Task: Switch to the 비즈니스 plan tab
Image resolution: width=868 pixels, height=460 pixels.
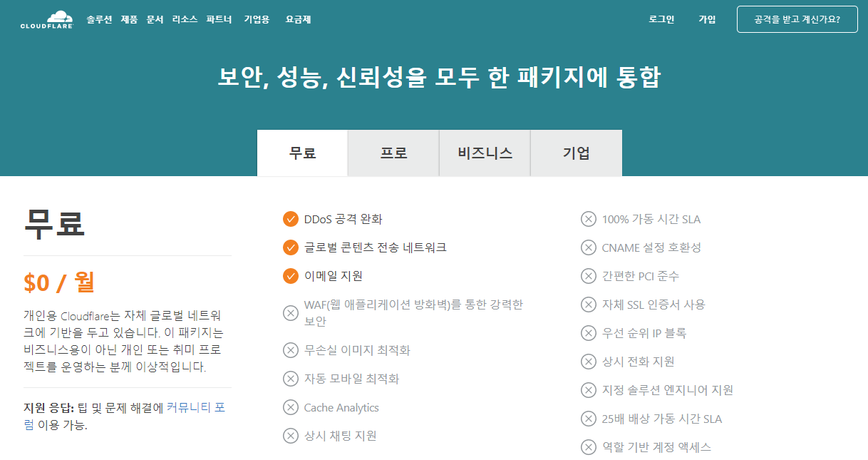Action: coord(485,153)
